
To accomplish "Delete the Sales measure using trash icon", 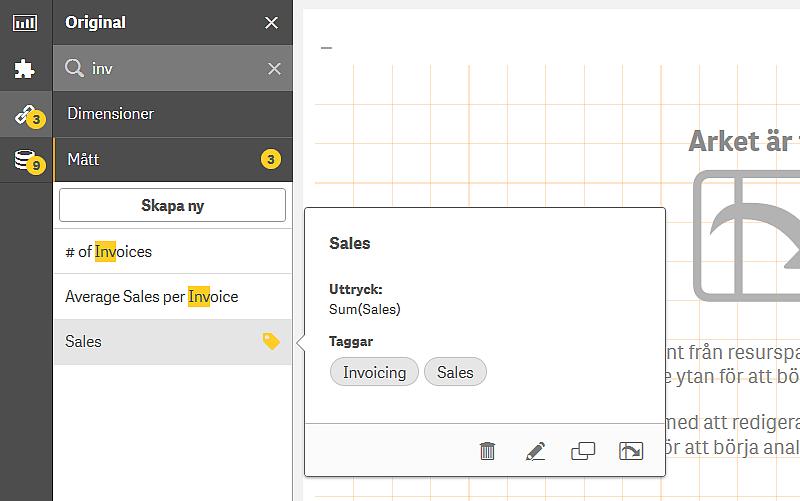I will [x=487, y=451].
